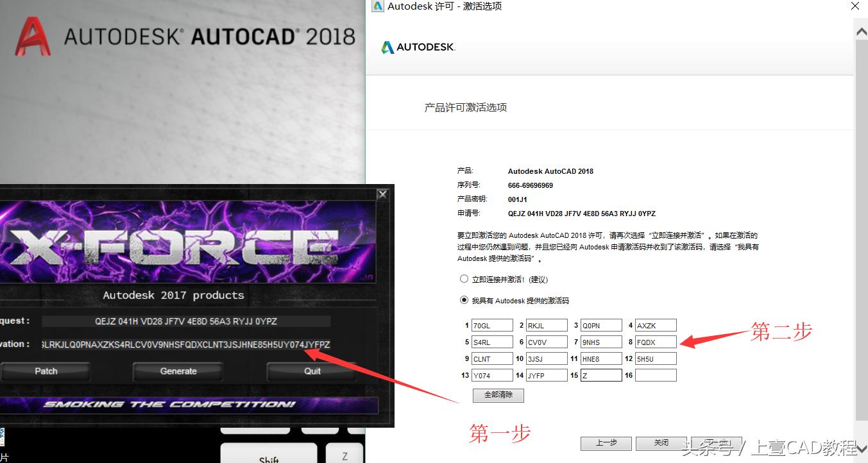Screen dimensions: 868x463
Task: Select the 立即连接并激活 radio option
Action: click(464, 278)
